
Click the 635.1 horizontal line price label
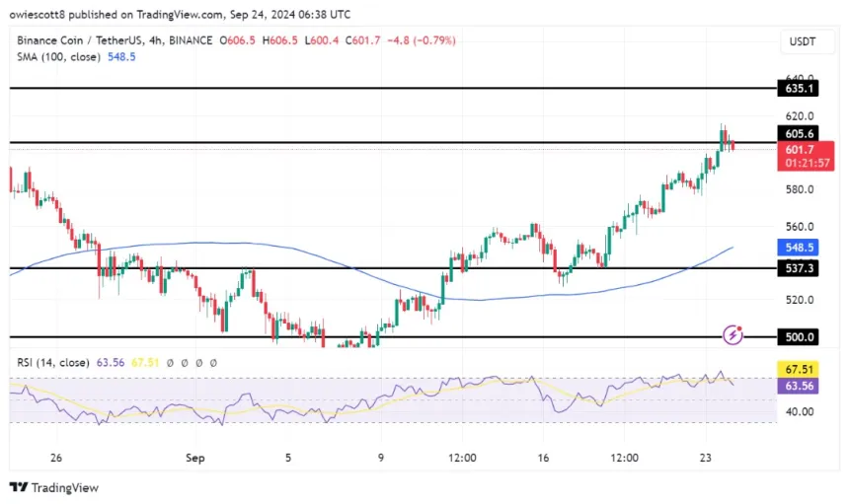[796, 89]
